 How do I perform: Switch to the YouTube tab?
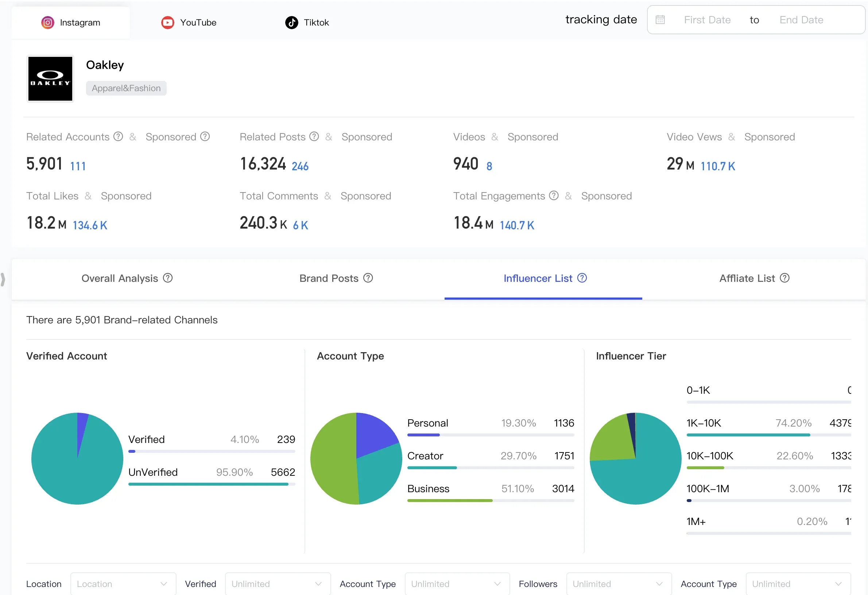[x=189, y=22]
